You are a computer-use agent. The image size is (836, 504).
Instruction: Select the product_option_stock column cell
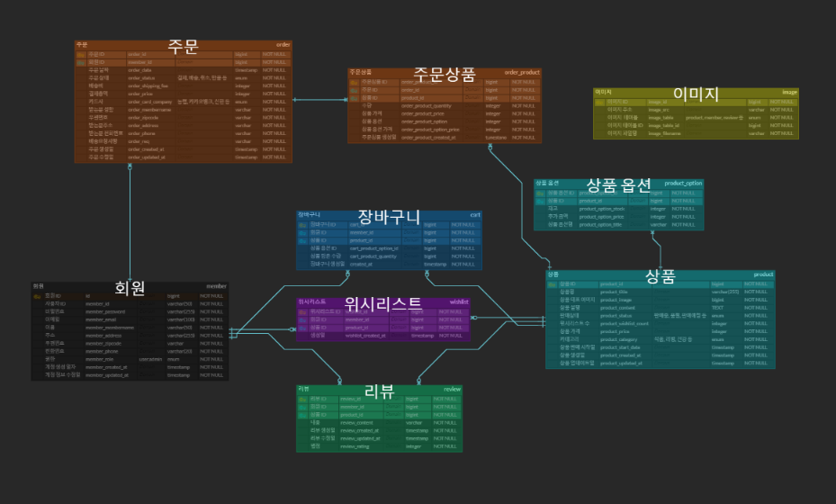click(x=602, y=209)
